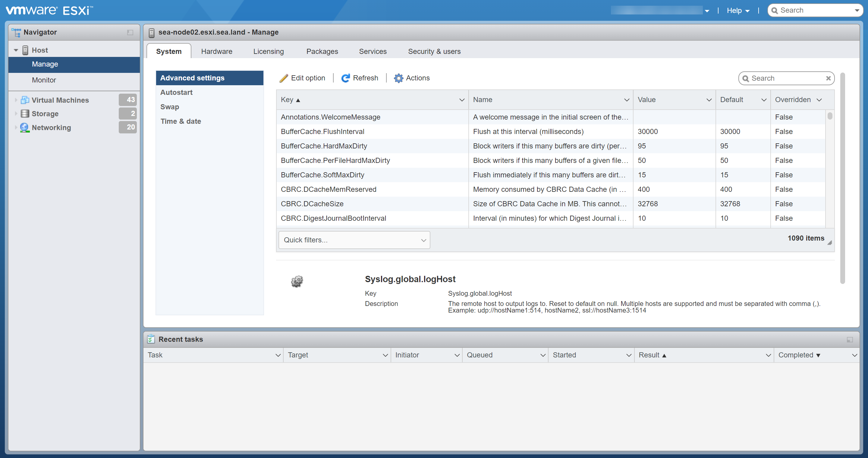Clear the settings search with the X icon
Screen dimensions: 868x458
tap(829, 78)
